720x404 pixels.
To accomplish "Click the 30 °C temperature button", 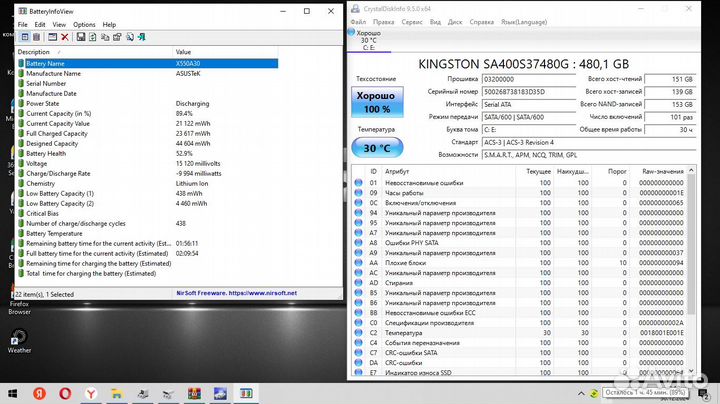I will [x=376, y=147].
